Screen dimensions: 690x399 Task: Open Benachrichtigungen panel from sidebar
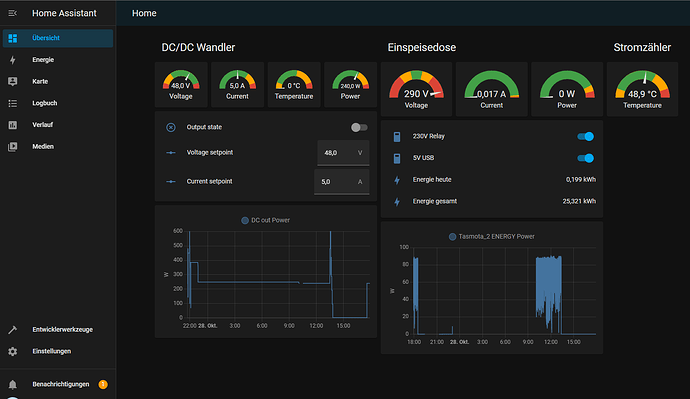(58, 384)
